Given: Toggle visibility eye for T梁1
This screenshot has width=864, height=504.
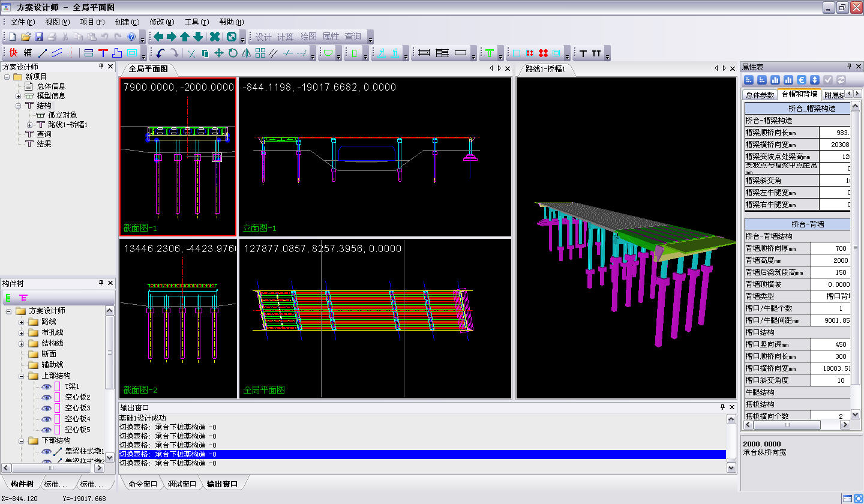Looking at the screenshot, I should (46, 386).
